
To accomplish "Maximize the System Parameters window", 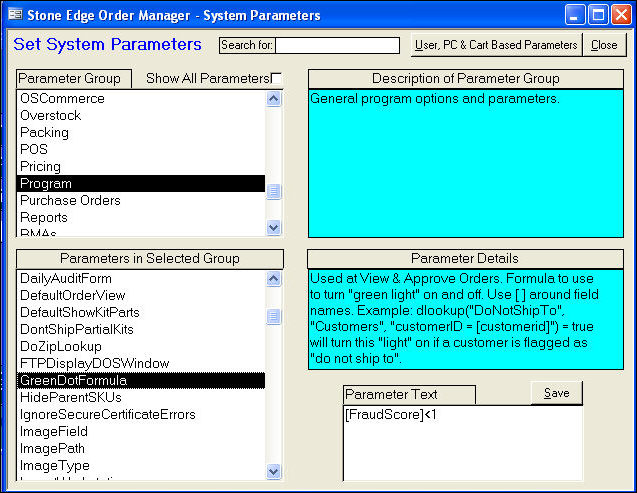I will [x=598, y=15].
